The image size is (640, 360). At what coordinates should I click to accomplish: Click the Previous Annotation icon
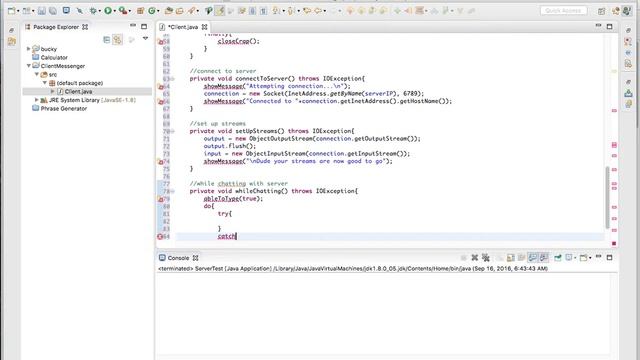291,11
